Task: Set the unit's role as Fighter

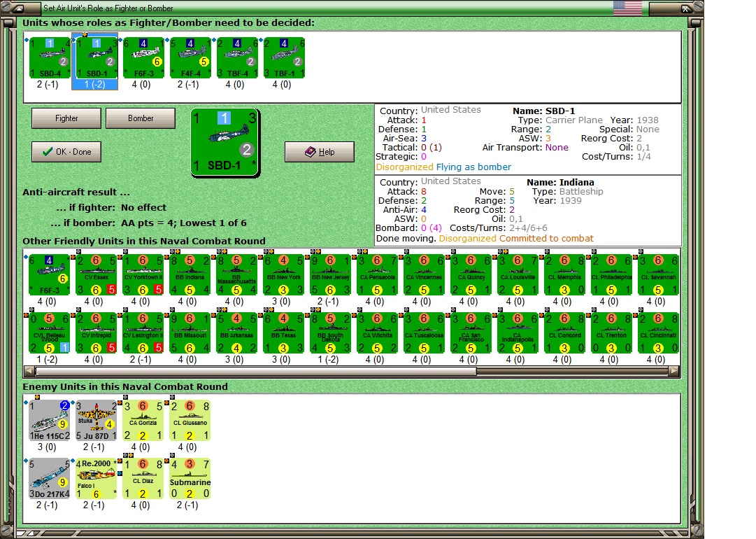Action: point(66,118)
